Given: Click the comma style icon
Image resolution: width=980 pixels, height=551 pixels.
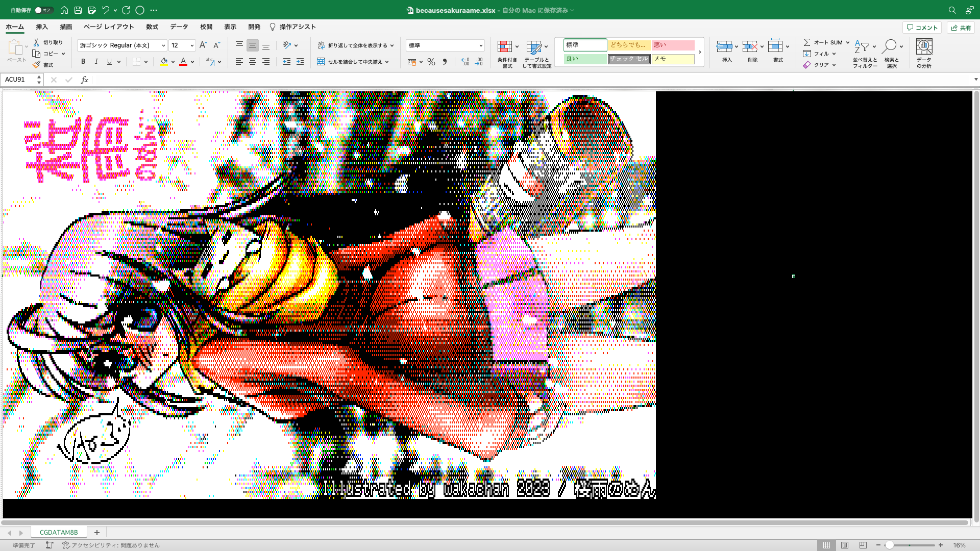Looking at the screenshot, I should pyautogui.click(x=445, y=62).
